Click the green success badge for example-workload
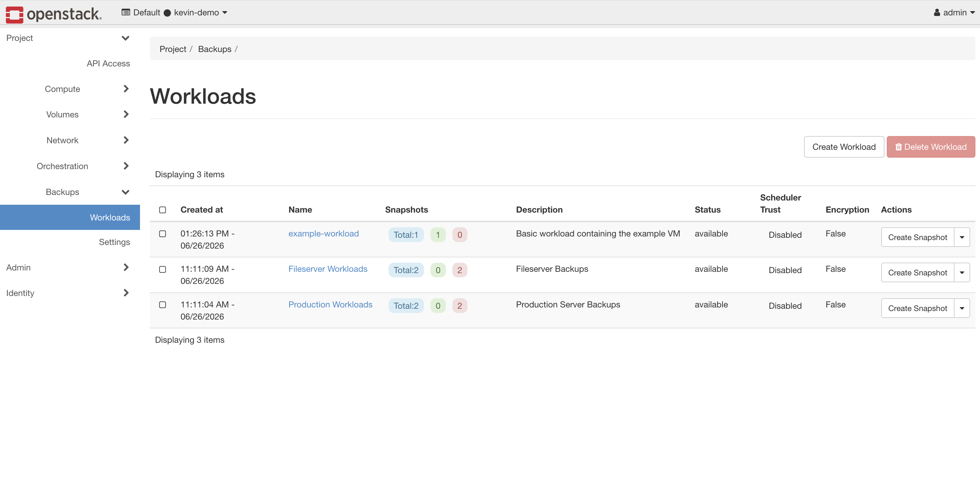This screenshot has width=980, height=503. point(438,235)
